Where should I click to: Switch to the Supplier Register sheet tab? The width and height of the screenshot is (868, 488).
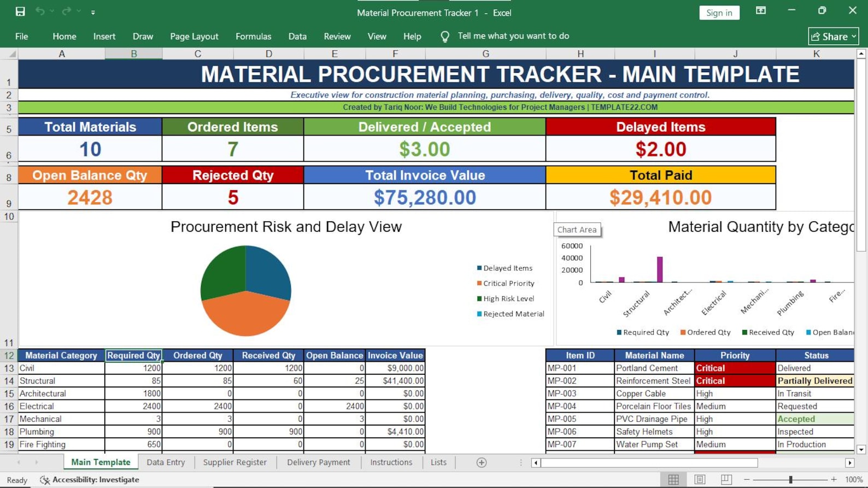(x=235, y=462)
